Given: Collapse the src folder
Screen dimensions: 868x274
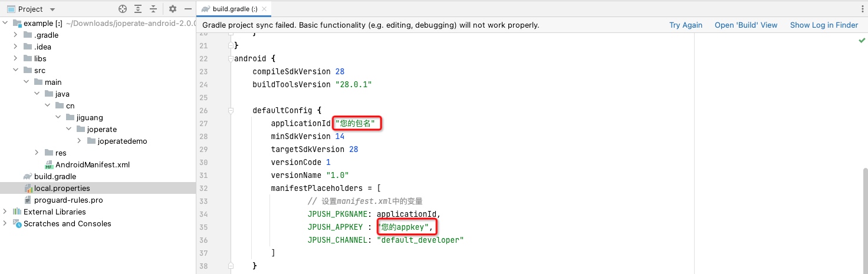Looking at the screenshot, I should tap(15, 70).
